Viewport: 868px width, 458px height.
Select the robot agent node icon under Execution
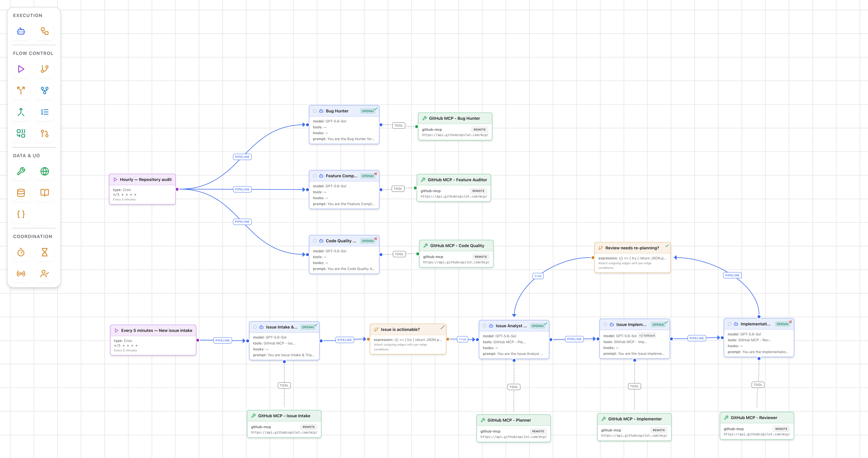[21, 31]
